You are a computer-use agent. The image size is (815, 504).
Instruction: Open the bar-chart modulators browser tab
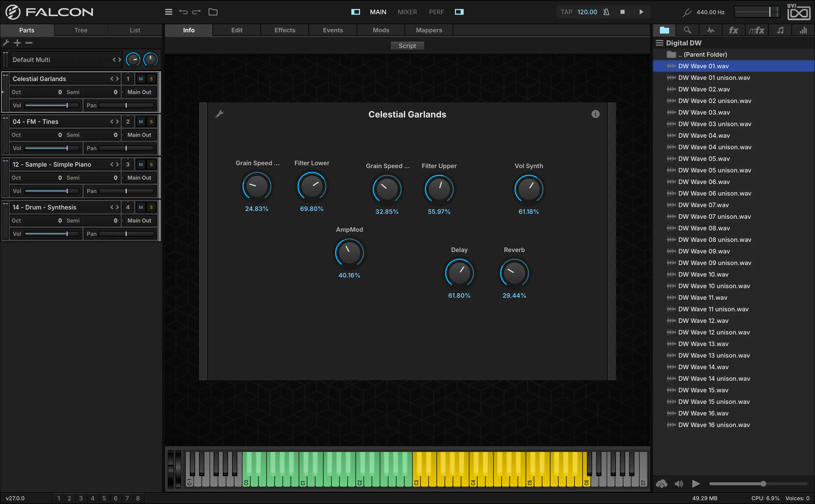pos(803,30)
